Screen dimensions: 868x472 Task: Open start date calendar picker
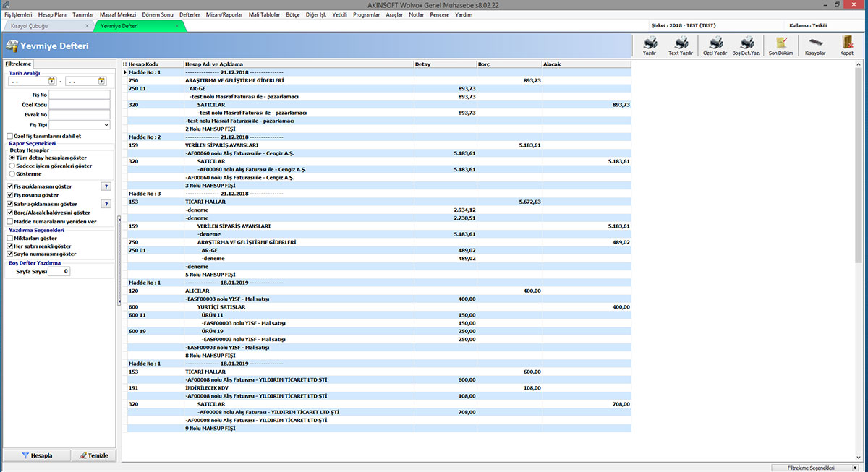click(x=51, y=82)
